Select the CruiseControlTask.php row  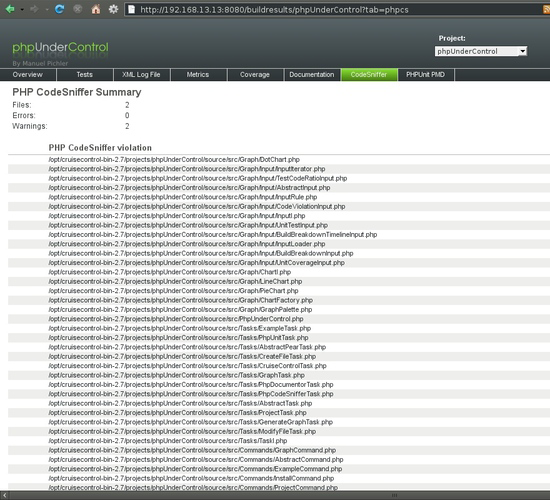pos(279,366)
